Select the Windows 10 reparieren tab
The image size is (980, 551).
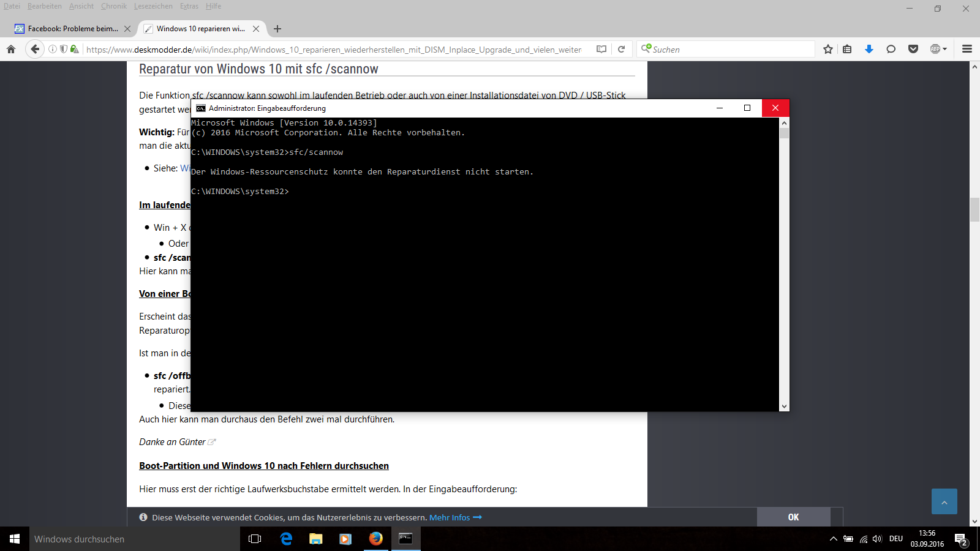coord(201,29)
